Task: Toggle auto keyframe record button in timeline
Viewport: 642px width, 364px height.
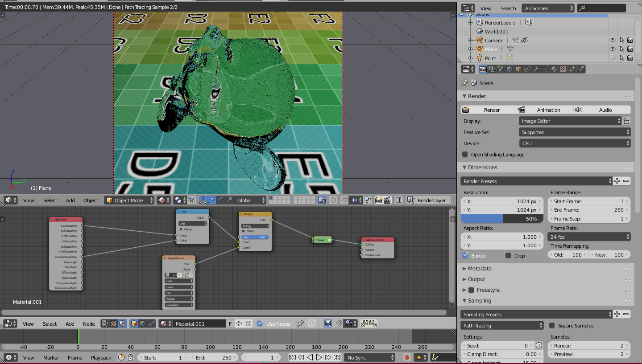Action: pos(406,357)
